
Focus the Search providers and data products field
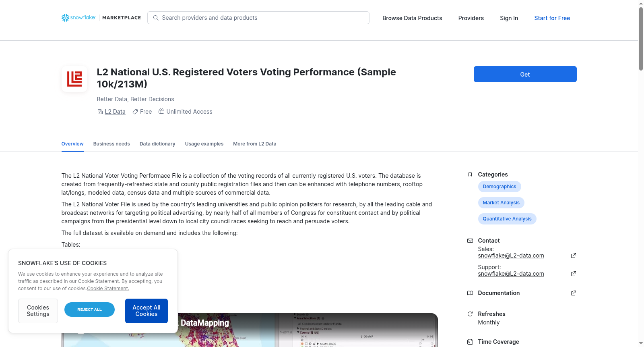click(x=258, y=18)
